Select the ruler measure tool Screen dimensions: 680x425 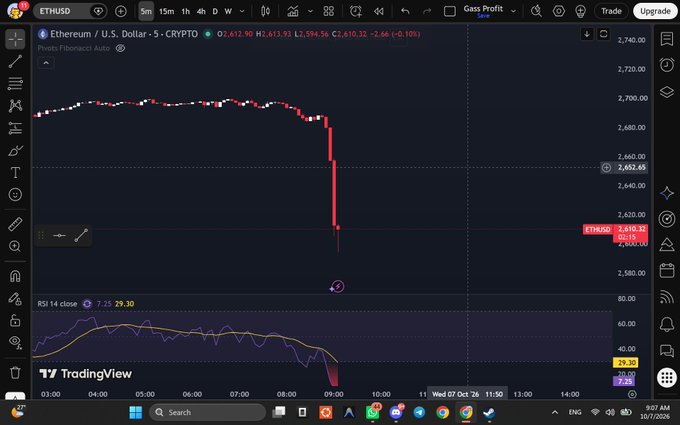tap(15, 224)
